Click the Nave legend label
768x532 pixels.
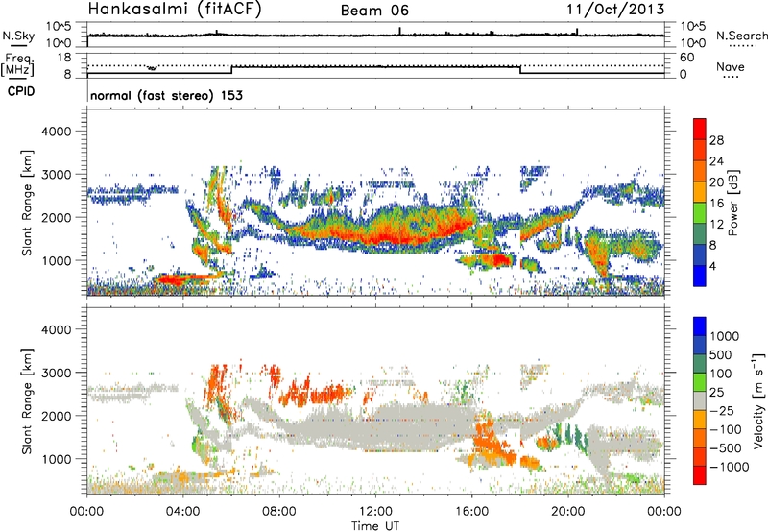coord(731,67)
